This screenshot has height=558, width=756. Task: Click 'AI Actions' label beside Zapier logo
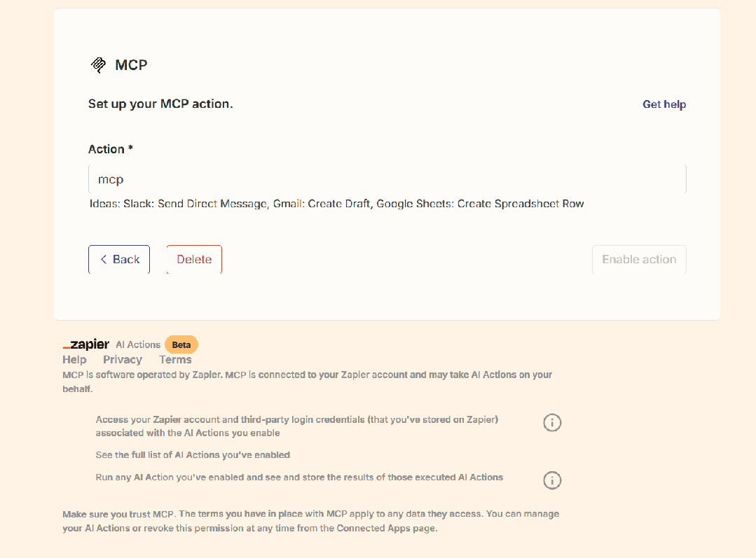coord(138,344)
